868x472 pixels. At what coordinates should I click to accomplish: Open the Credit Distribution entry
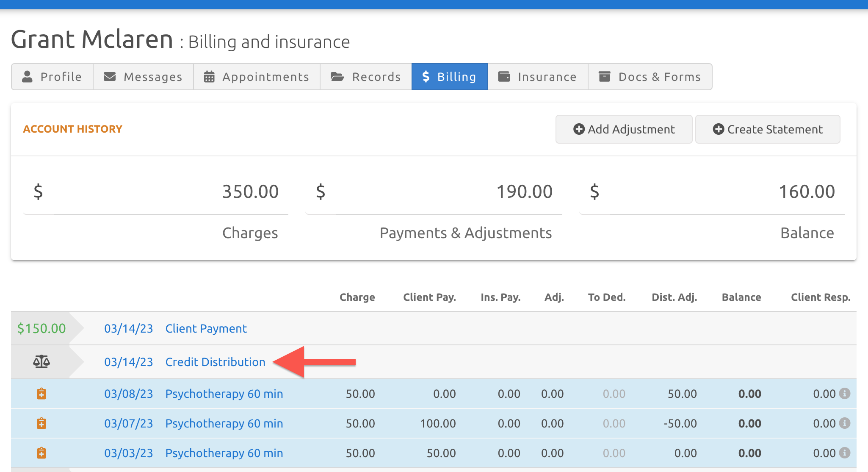point(215,361)
